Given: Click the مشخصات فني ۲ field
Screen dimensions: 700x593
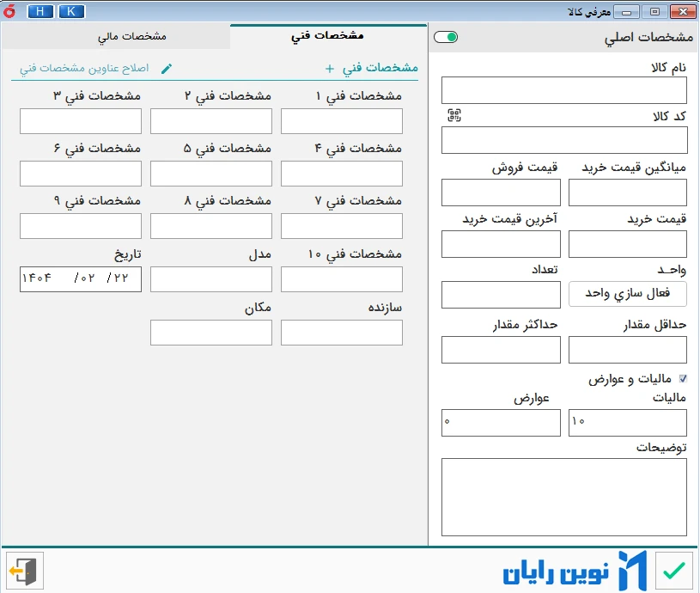Looking at the screenshot, I should 211,121.
